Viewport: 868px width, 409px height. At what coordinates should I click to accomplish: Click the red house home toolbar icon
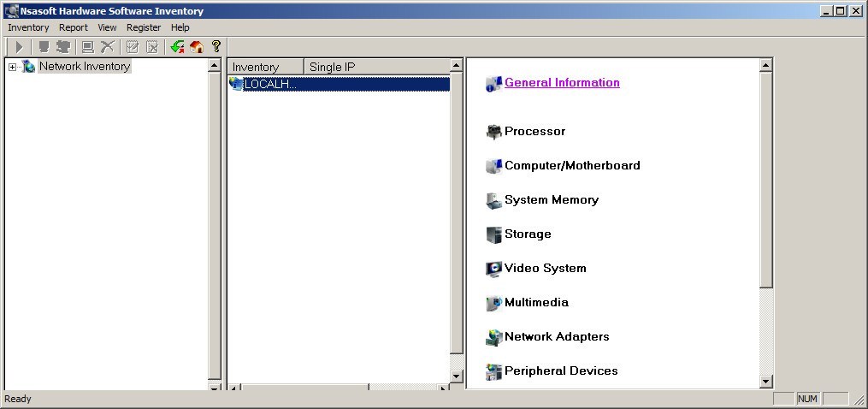coord(197,47)
